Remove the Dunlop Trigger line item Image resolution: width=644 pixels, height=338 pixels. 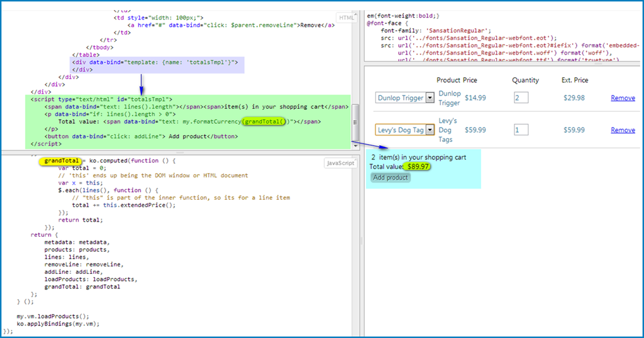coord(623,98)
